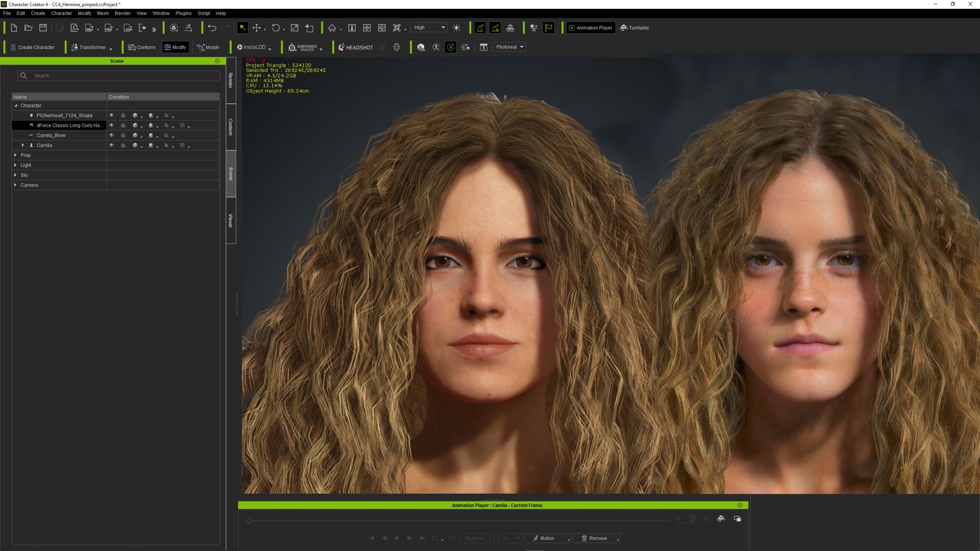Close the Animation Player panel
Viewport: 980px width, 551px height.
coord(740,505)
